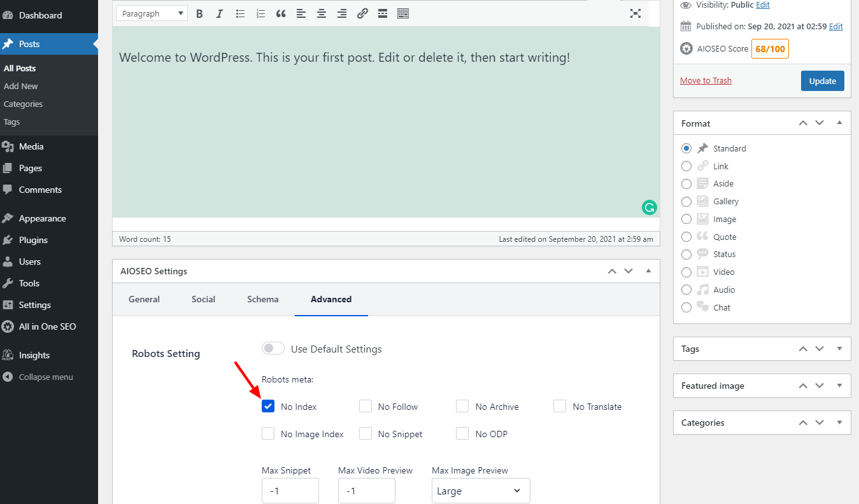Viewport: 859px width, 504px height.
Task: Expand the Featured image panel
Action: tap(839, 386)
